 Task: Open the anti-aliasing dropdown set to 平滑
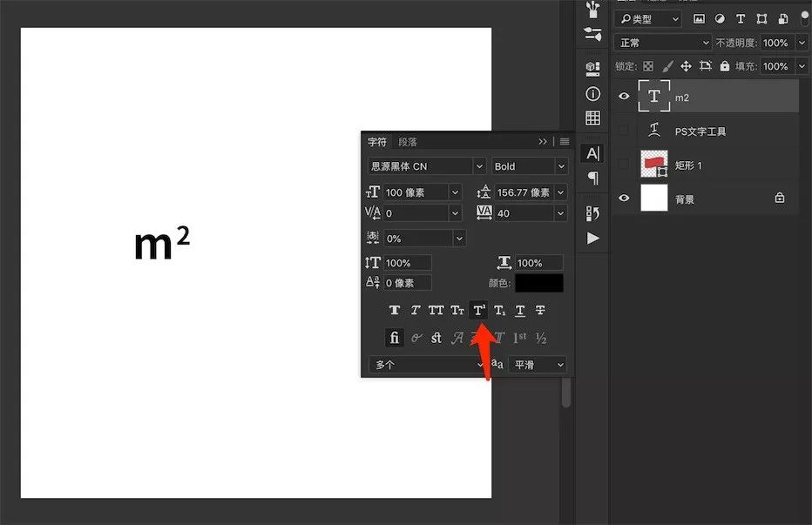pyautogui.click(x=537, y=364)
